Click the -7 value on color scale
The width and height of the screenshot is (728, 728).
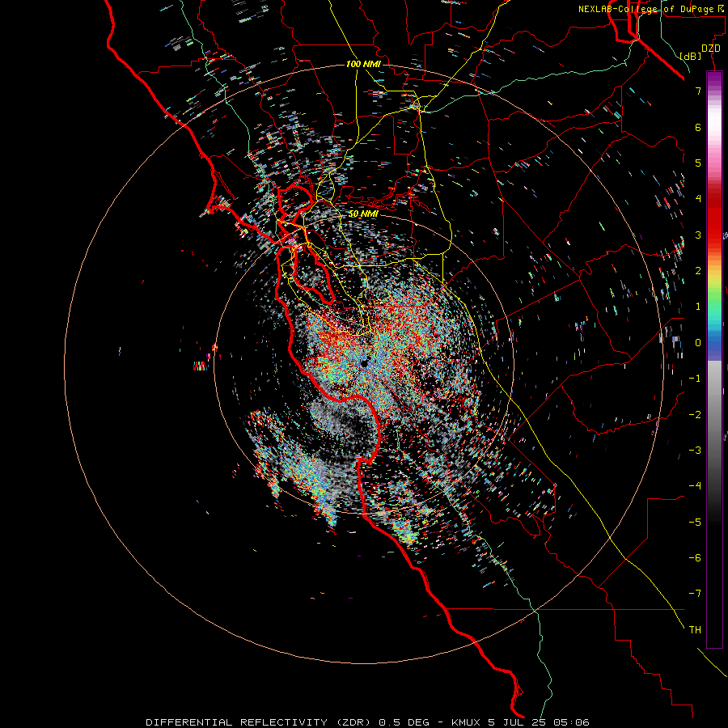695,594
